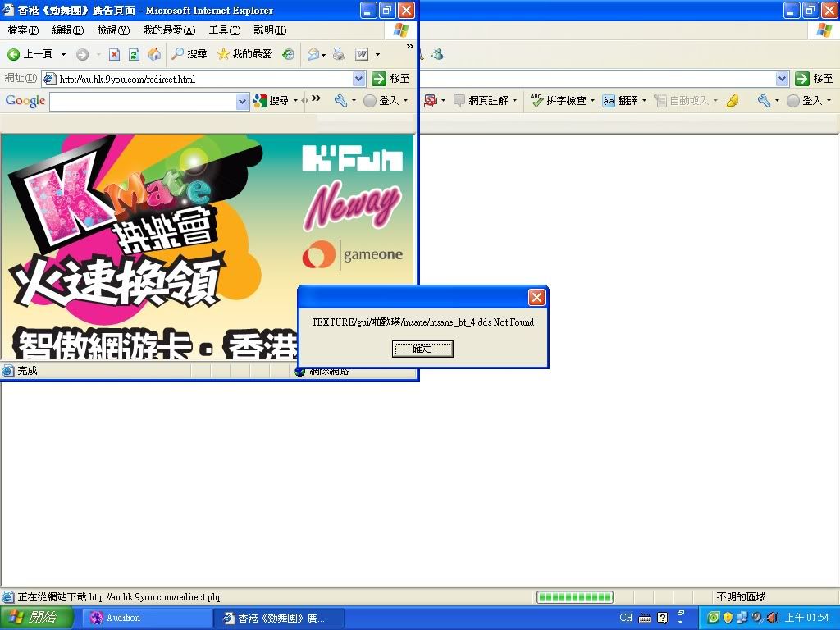Click the Refresh page icon
The height and width of the screenshot is (630, 840).
(x=133, y=54)
